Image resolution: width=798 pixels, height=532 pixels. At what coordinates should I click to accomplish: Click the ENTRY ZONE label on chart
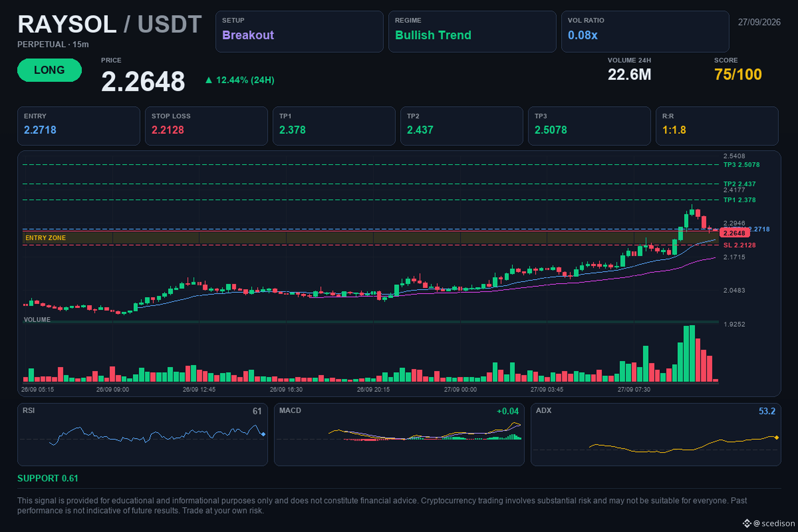pyautogui.click(x=46, y=238)
